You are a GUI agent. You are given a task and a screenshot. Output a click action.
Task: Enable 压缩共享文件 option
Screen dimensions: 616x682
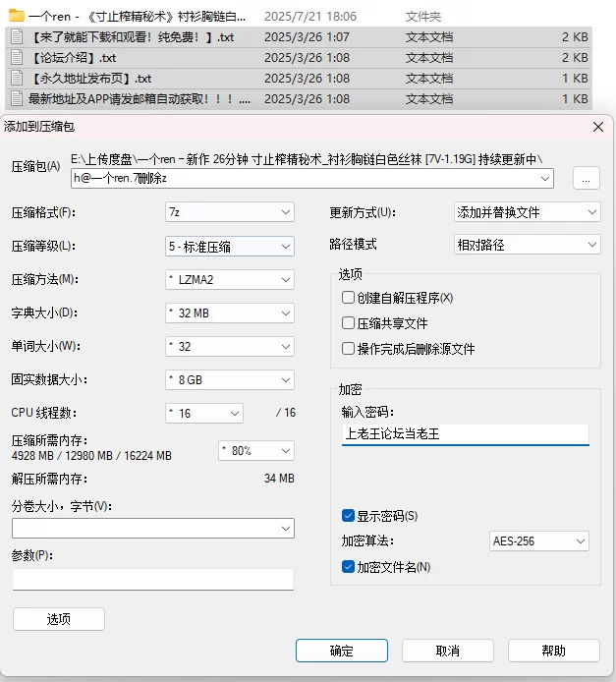pyautogui.click(x=348, y=322)
